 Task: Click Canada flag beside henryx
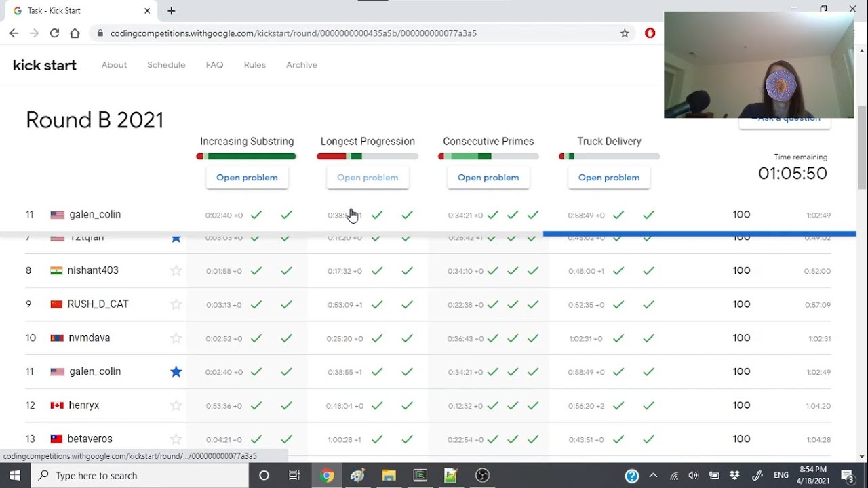point(57,405)
